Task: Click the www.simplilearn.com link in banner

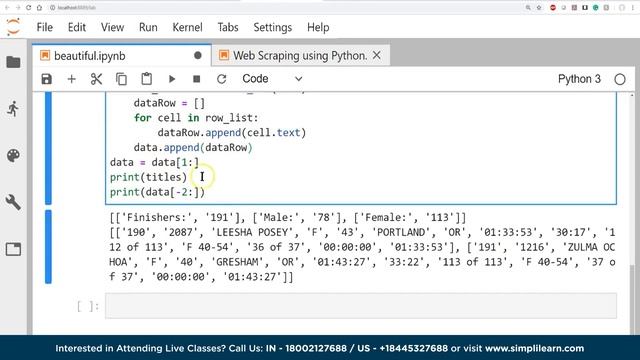Action: [534, 348]
